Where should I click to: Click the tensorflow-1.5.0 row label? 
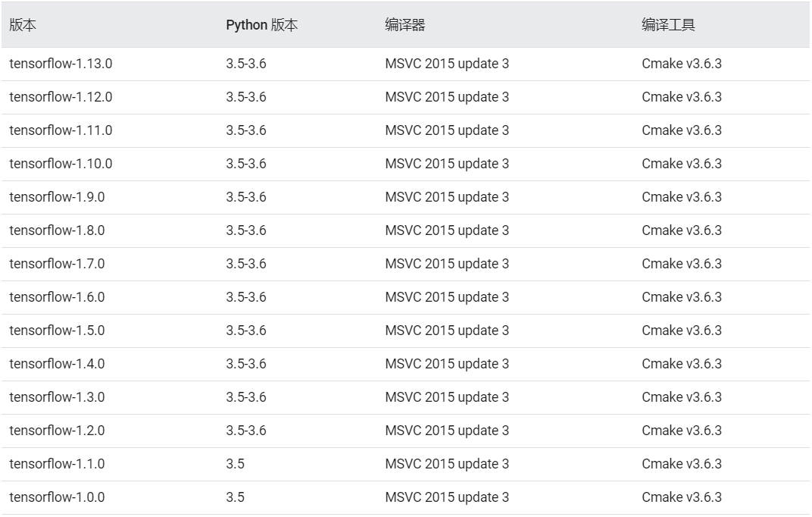click(57, 331)
